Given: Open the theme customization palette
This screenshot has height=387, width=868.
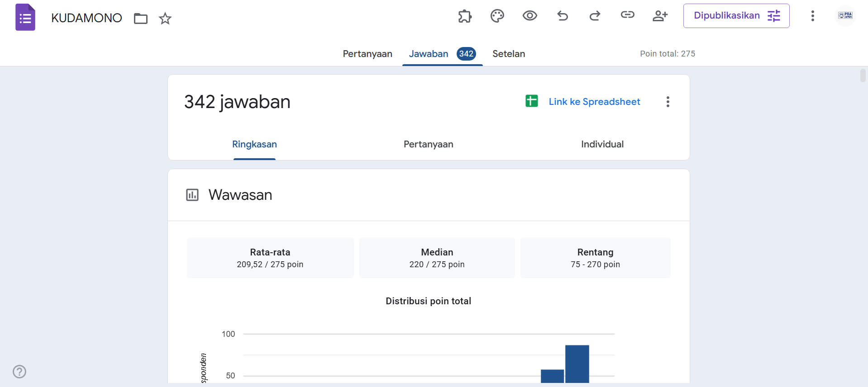Looking at the screenshot, I should (497, 16).
